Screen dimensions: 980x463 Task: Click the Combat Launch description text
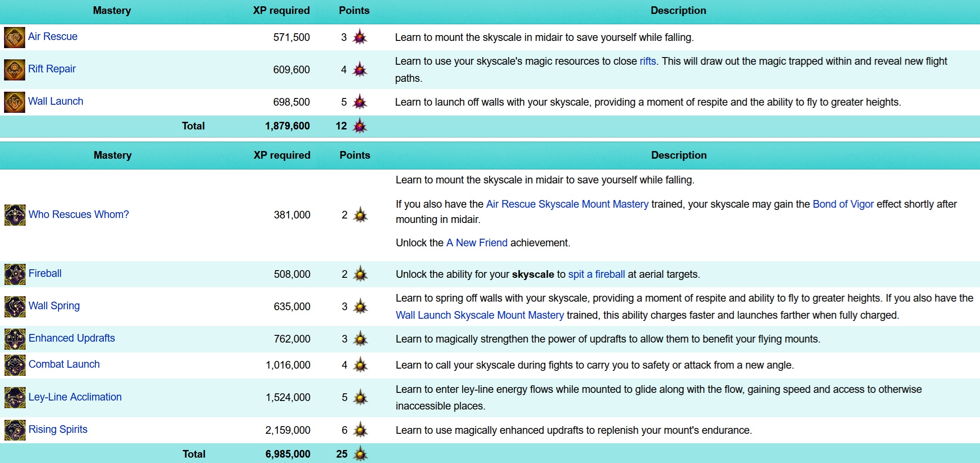click(595, 365)
